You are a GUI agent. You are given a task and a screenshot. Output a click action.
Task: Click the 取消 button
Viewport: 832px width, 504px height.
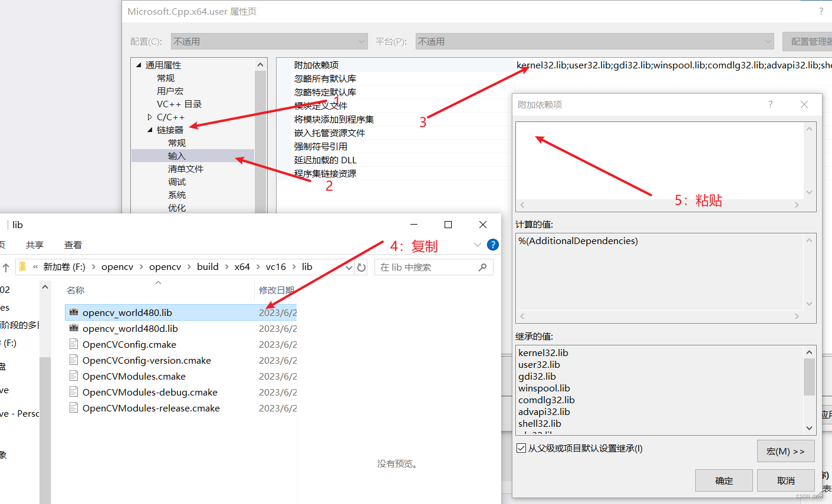click(x=786, y=480)
